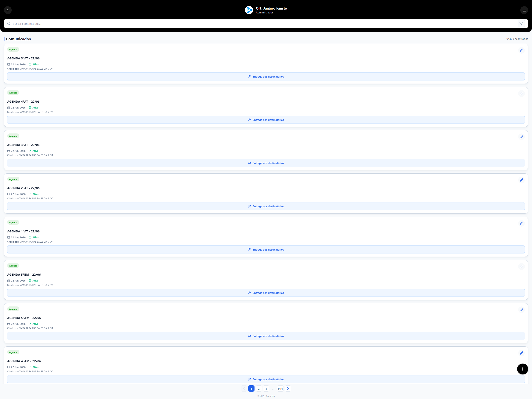Open Entrega aos destinatários for AGENDA 1ºAT
The image size is (532, 399).
pyautogui.click(x=266, y=250)
